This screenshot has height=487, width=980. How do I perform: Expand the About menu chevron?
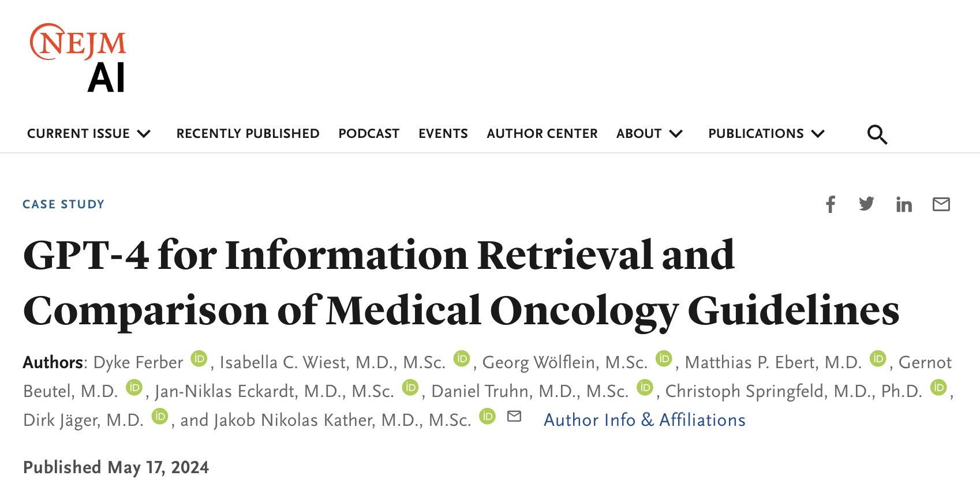point(676,134)
